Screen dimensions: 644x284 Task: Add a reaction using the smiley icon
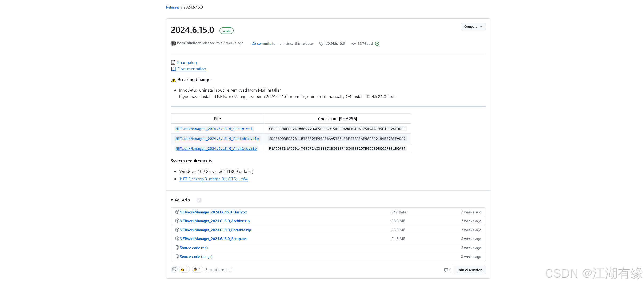[174, 269]
